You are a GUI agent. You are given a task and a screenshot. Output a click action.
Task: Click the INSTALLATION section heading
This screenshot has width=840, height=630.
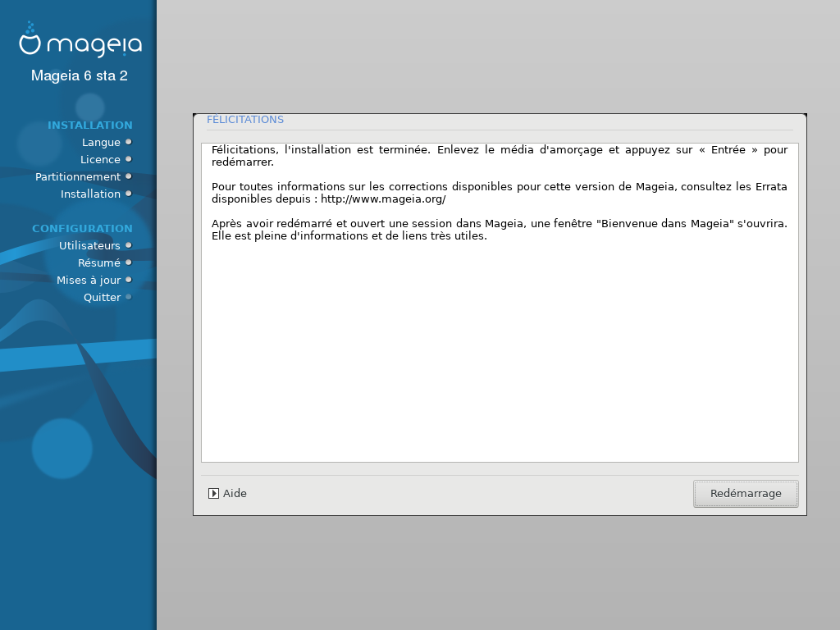pos(90,126)
